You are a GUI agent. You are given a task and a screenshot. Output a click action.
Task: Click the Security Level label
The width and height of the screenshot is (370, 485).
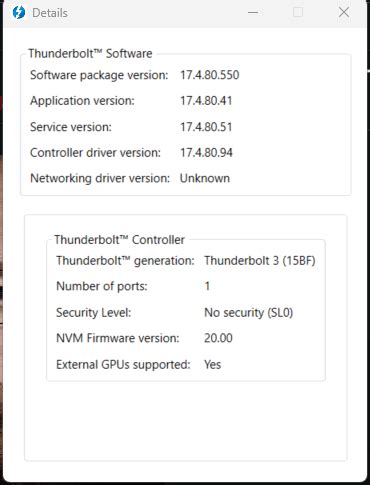(x=94, y=312)
